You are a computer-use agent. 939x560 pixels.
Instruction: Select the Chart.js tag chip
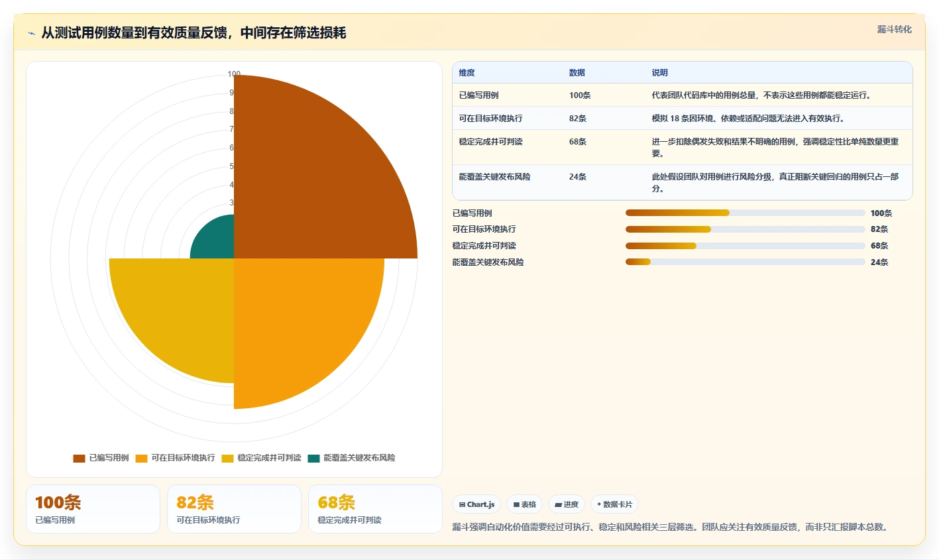tap(476, 504)
